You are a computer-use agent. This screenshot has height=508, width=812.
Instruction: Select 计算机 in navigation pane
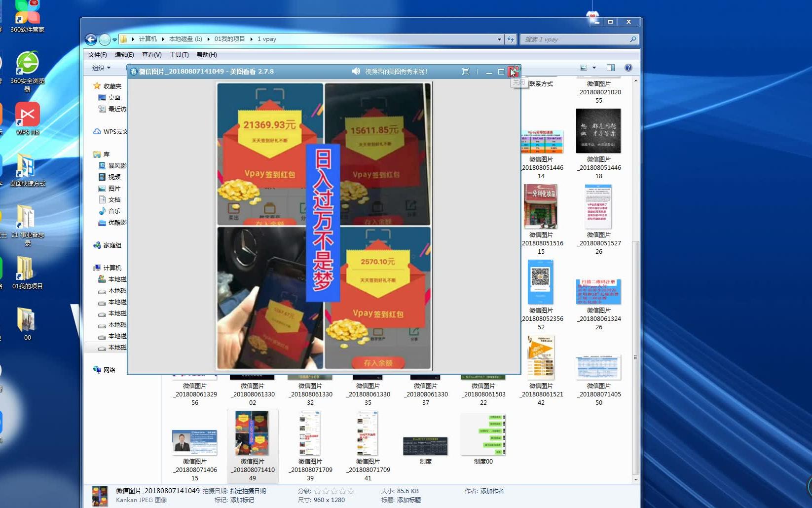click(x=108, y=268)
